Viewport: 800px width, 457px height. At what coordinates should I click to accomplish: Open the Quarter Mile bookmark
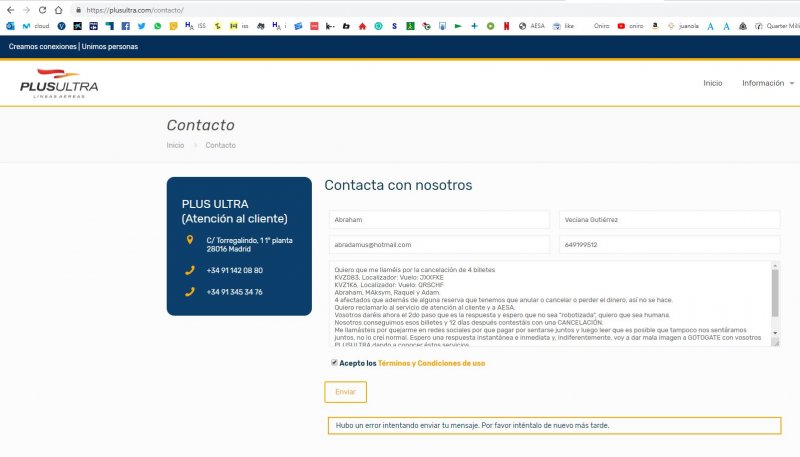[x=778, y=26]
